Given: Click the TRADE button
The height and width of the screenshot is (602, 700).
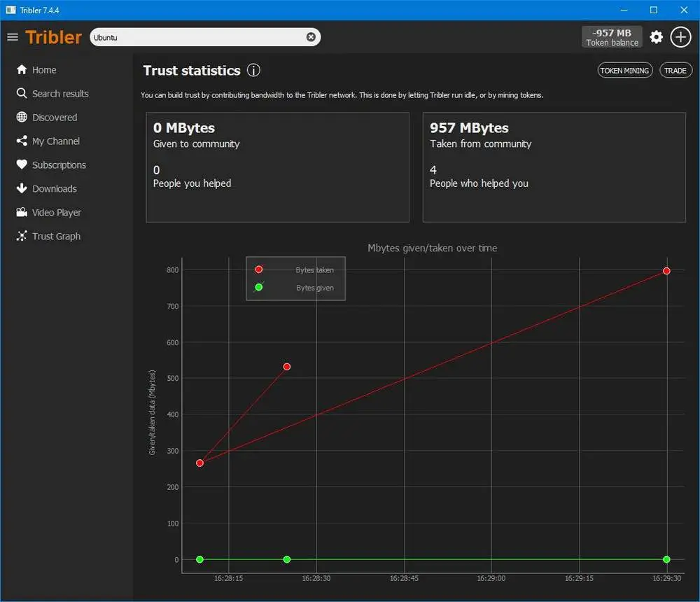Looking at the screenshot, I should coord(675,71).
